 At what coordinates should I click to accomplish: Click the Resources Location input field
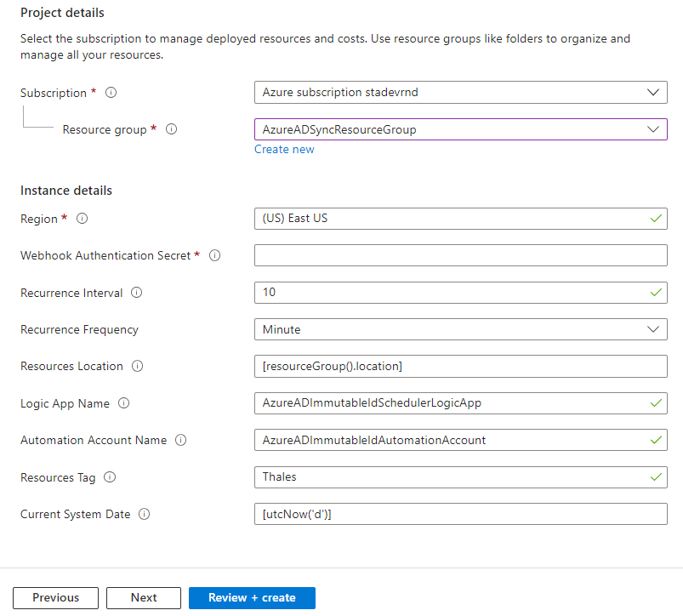(x=461, y=366)
